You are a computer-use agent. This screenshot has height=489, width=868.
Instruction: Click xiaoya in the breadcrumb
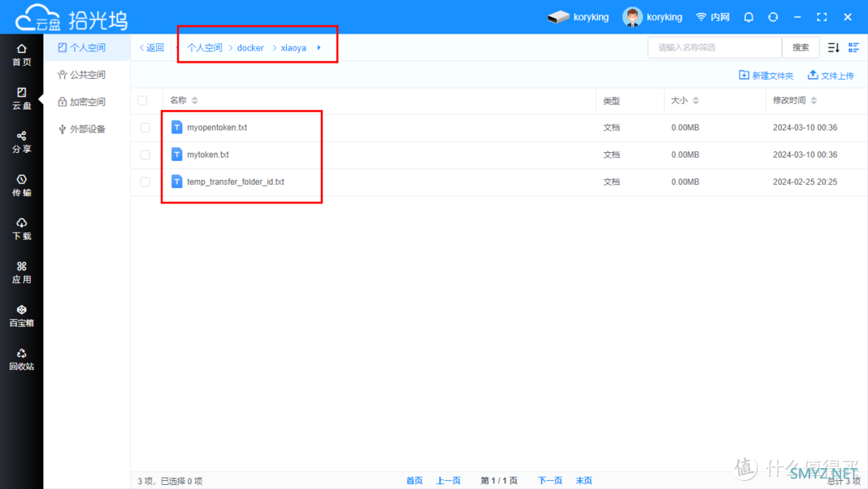tap(293, 47)
